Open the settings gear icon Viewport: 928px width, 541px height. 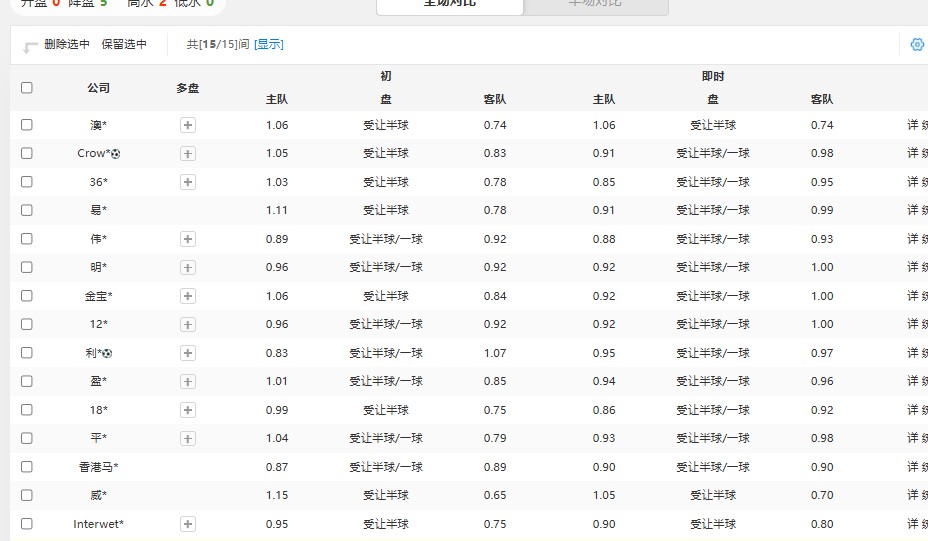[x=917, y=44]
